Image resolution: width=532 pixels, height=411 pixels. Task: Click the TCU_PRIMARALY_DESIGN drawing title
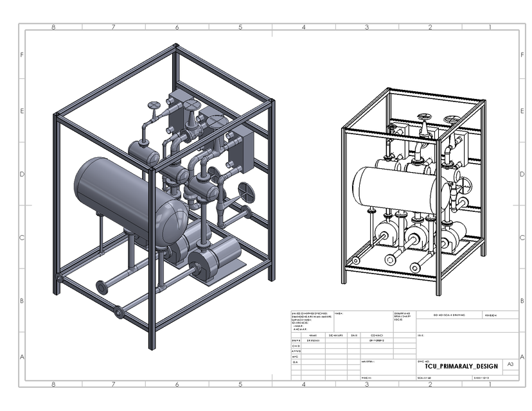(460, 366)
